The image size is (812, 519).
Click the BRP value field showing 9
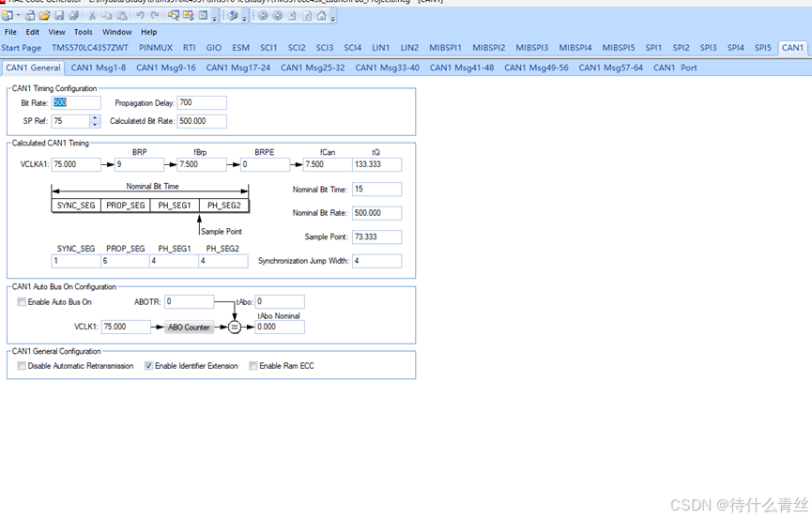(139, 164)
